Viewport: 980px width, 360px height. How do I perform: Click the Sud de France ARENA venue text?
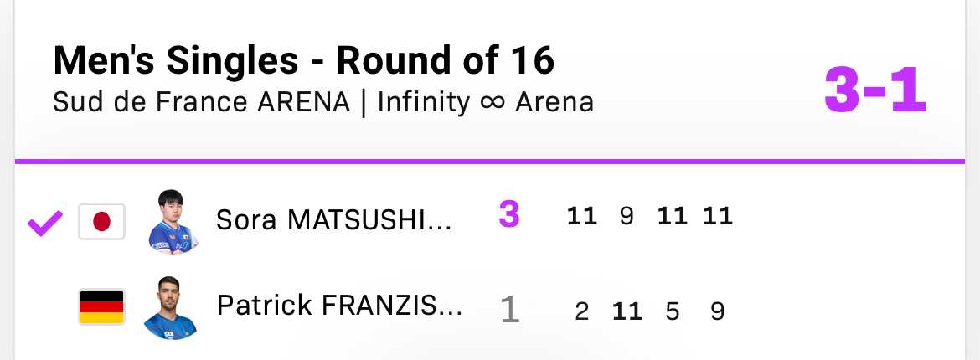coord(201,102)
